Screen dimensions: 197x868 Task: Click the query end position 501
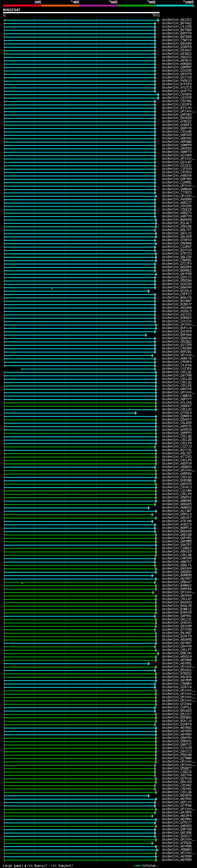155,15
